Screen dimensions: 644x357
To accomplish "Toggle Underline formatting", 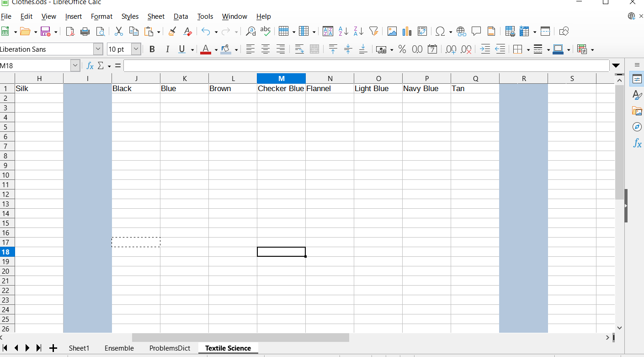I will coord(182,49).
